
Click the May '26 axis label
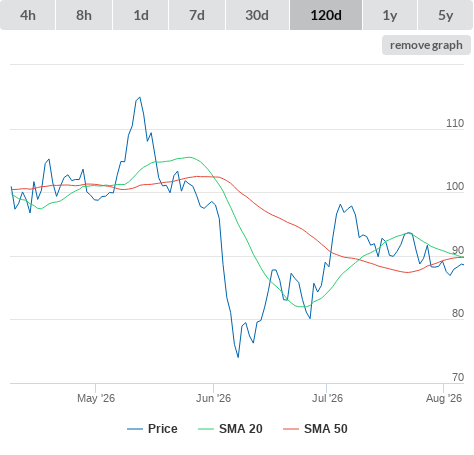tap(96, 398)
